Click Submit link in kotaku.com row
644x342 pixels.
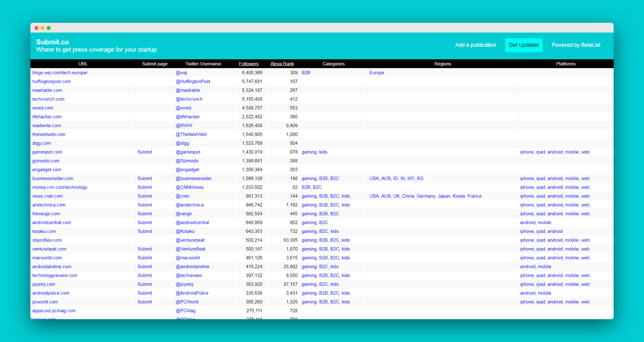coord(145,232)
